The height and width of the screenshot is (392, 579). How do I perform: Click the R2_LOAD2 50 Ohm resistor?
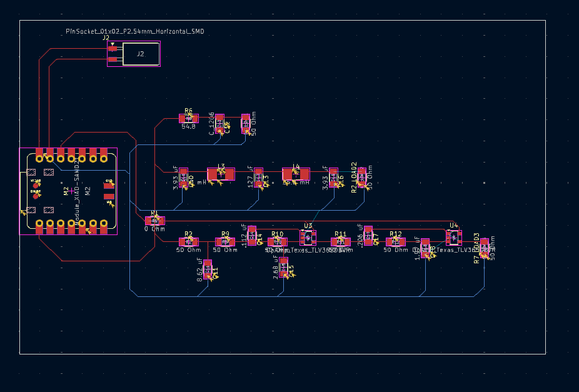(362, 178)
